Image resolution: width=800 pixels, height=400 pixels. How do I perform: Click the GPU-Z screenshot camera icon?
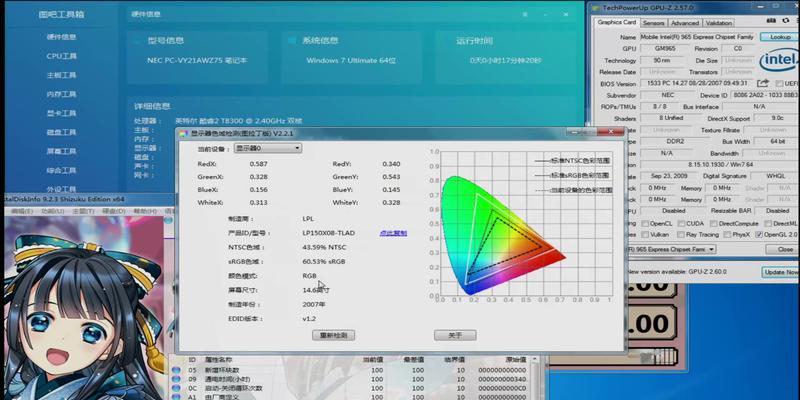pyautogui.click(x=770, y=21)
